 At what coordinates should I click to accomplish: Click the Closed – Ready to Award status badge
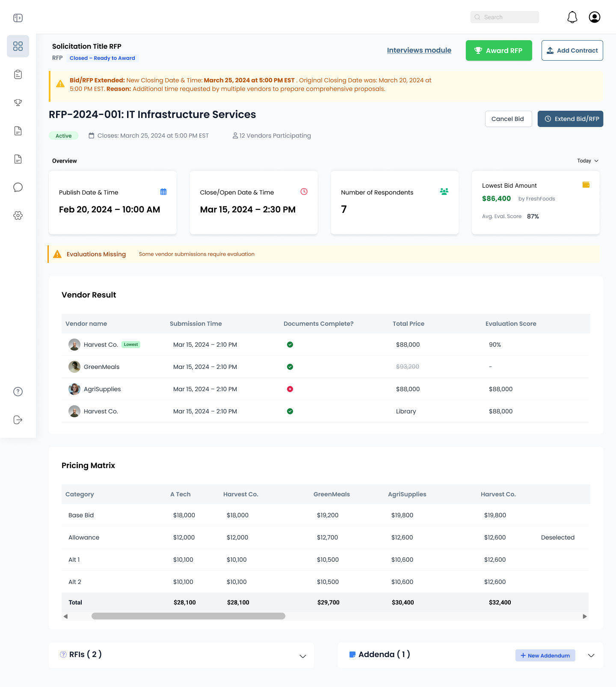point(102,58)
